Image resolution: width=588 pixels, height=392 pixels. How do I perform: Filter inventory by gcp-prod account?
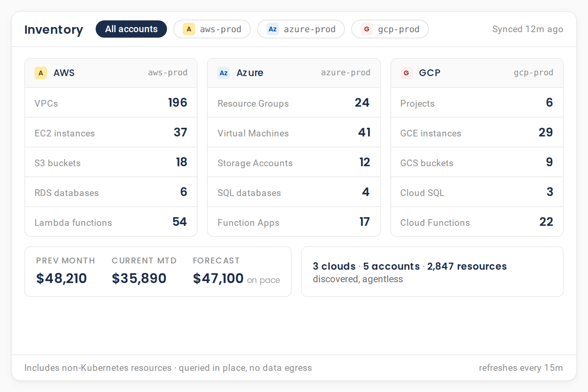coord(390,29)
